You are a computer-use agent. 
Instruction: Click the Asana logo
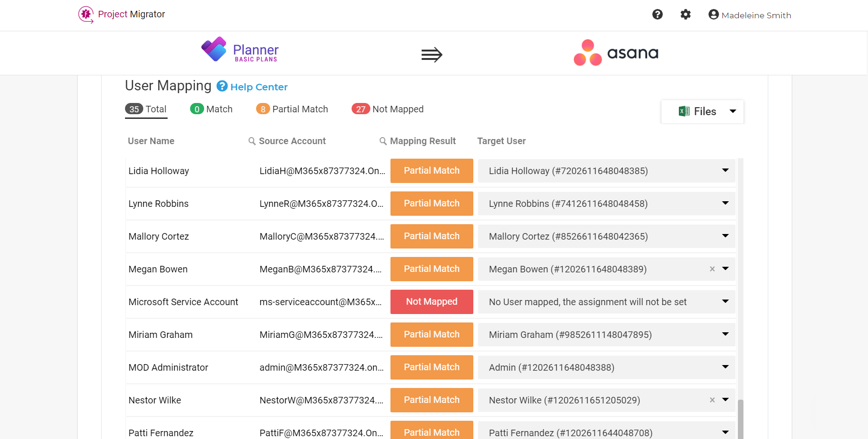tap(616, 52)
